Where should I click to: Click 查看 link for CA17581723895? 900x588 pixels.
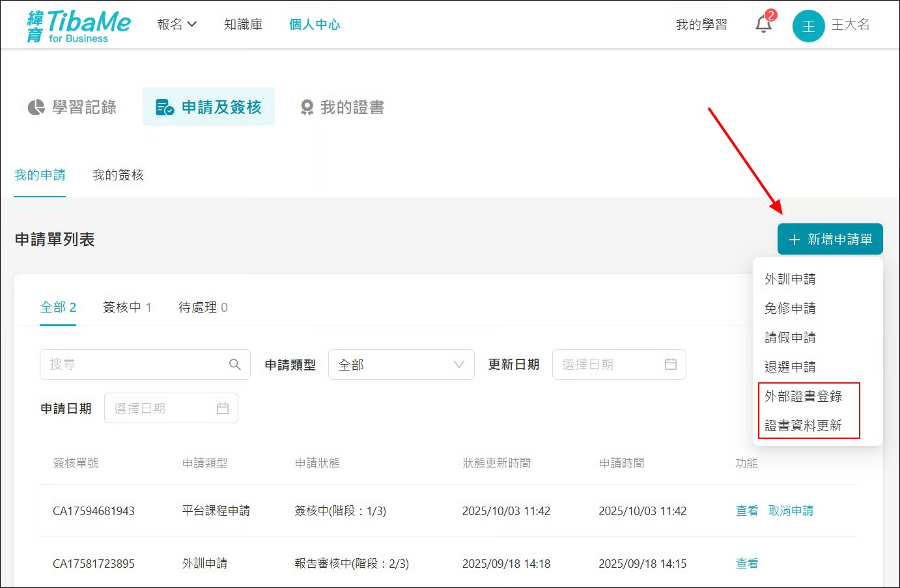[x=747, y=564]
